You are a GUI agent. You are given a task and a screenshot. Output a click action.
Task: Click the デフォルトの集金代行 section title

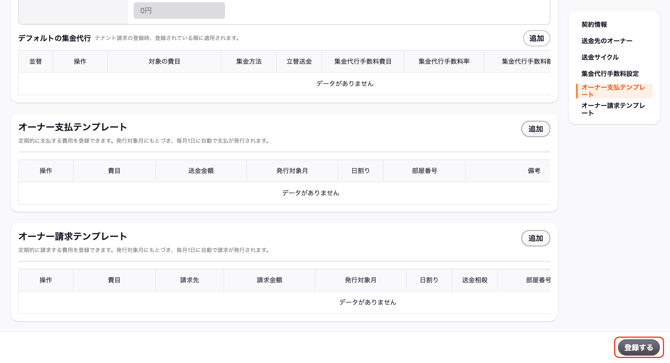(x=54, y=38)
